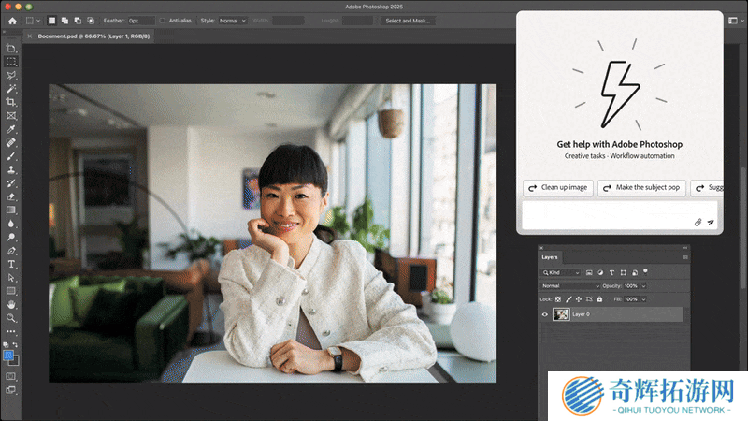
Task: Toggle the layer filter on/off switch
Action: pyautogui.click(x=645, y=271)
